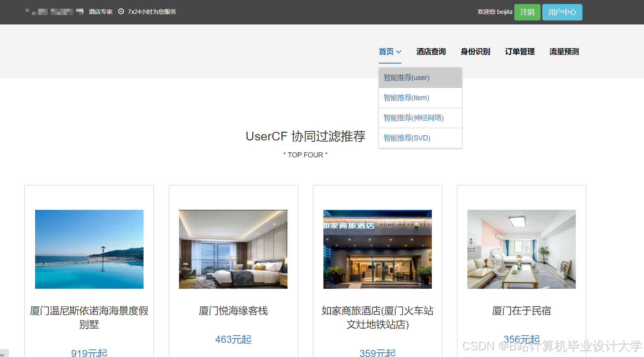Click the 如家商旅酒店 storefront photo
The image size is (644, 357).
click(x=377, y=249)
